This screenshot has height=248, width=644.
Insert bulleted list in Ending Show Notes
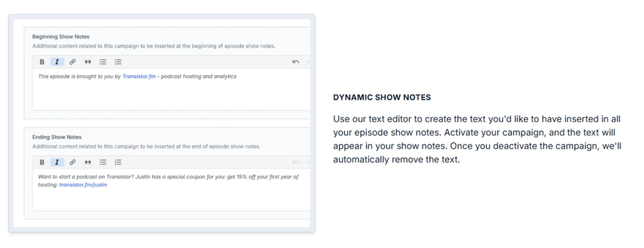(x=103, y=163)
